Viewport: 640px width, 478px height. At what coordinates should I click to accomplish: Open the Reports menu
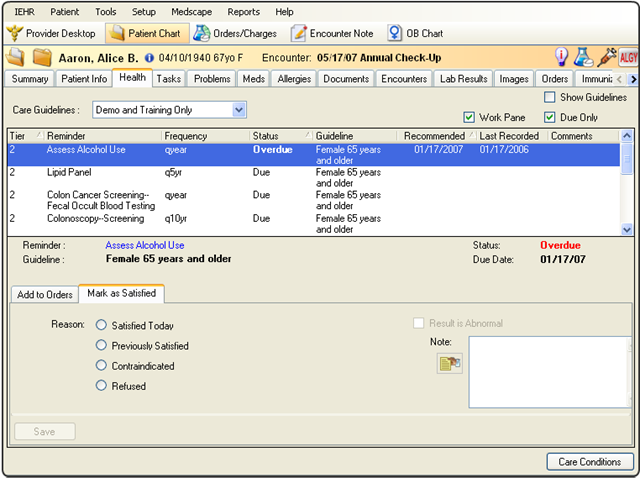pyautogui.click(x=243, y=12)
